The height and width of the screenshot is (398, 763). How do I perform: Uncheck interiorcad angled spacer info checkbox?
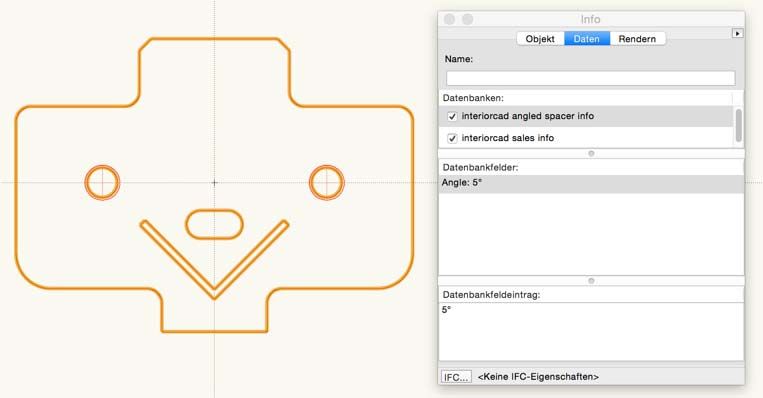coord(452,116)
